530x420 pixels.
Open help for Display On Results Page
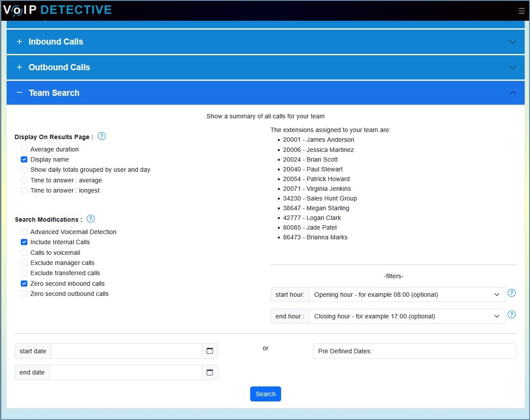click(102, 136)
